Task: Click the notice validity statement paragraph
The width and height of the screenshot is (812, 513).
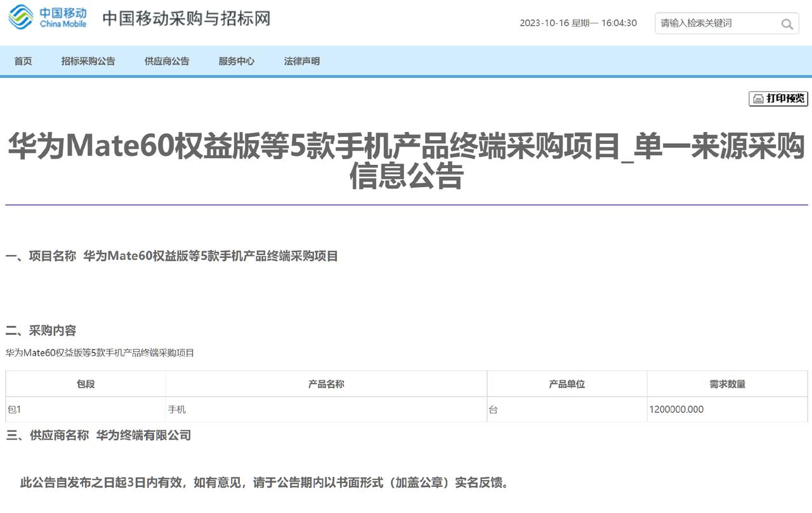Action: 265,483
